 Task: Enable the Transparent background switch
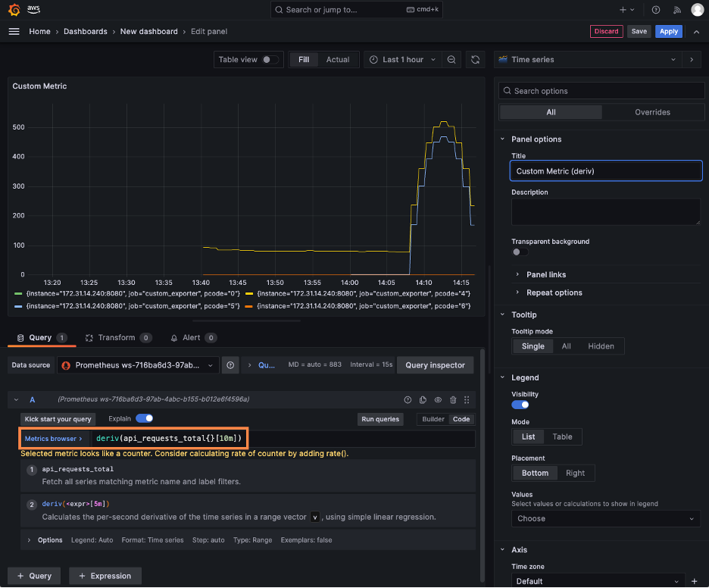(x=520, y=252)
